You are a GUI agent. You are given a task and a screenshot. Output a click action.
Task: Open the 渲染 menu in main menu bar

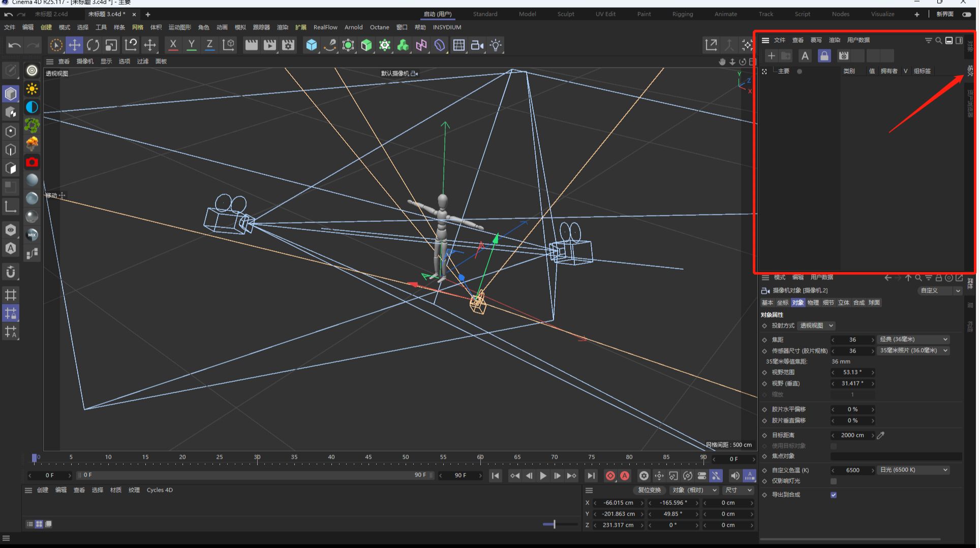tap(282, 27)
